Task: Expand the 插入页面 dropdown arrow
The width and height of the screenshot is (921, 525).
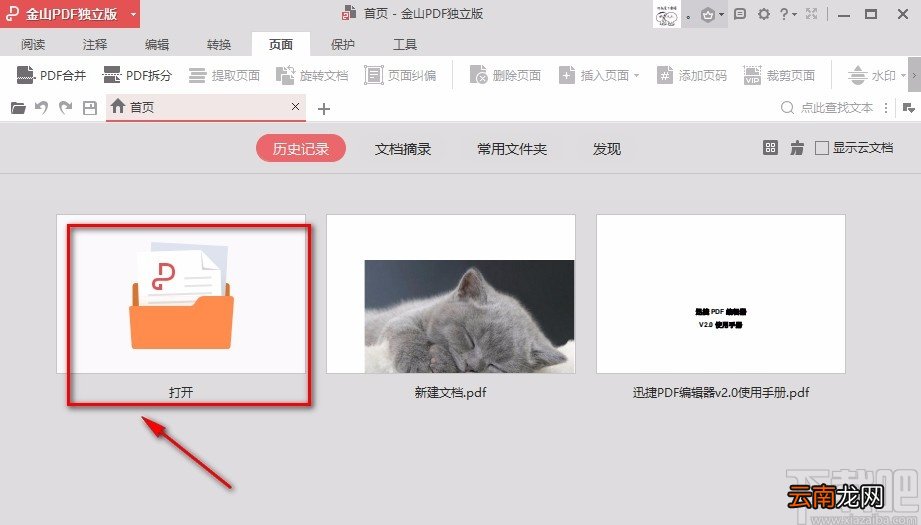Action: click(x=637, y=76)
